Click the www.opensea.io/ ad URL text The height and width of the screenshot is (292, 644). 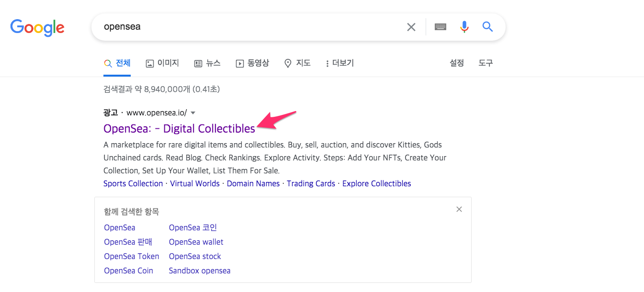[x=157, y=113]
